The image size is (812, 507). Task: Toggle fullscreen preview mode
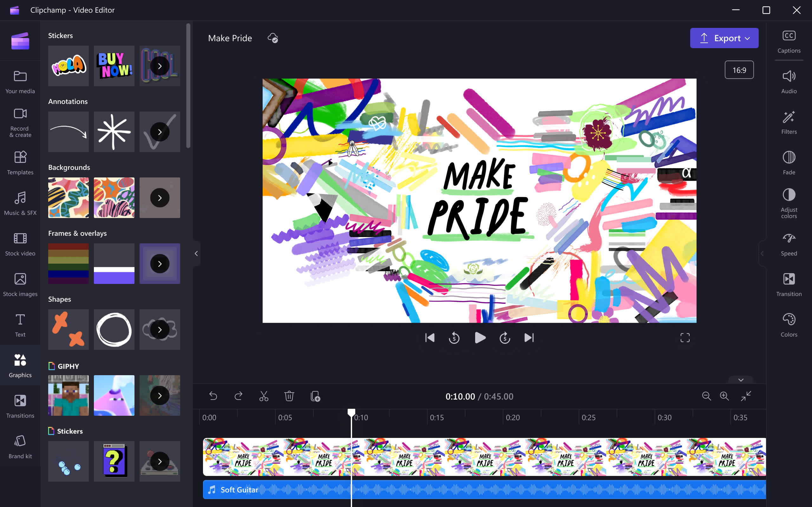tap(685, 337)
